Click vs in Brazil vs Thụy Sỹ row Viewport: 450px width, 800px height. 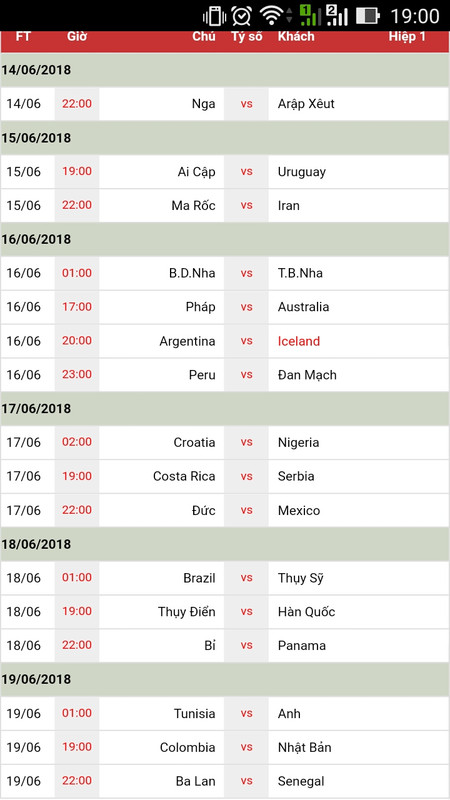(x=246, y=578)
